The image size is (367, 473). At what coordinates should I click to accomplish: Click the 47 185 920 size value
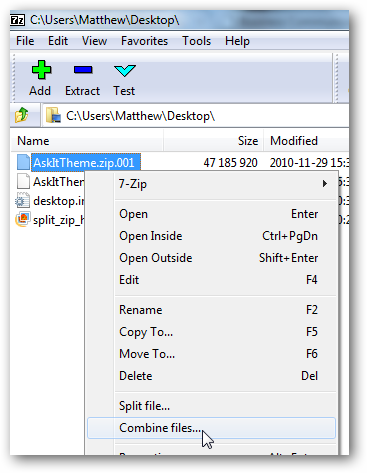click(230, 163)
